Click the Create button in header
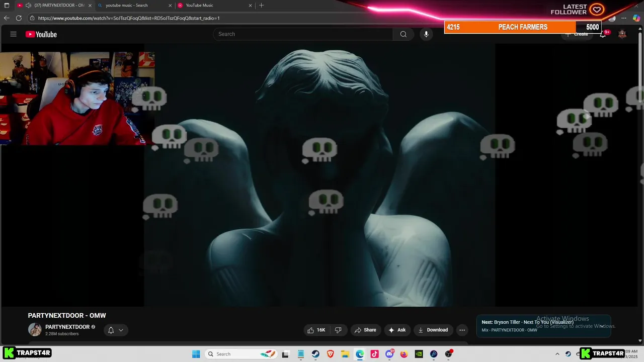 (577, 34)
